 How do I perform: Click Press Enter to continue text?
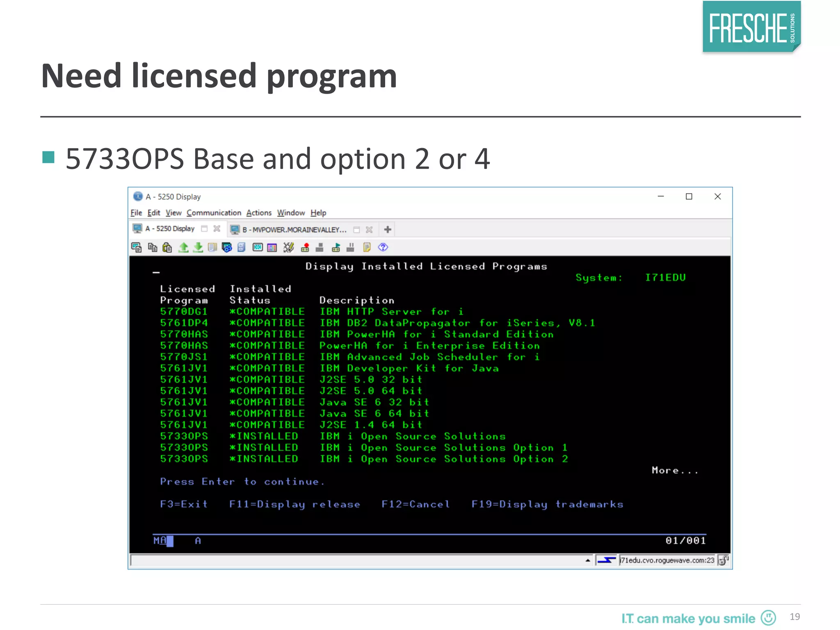click(242, 482)
